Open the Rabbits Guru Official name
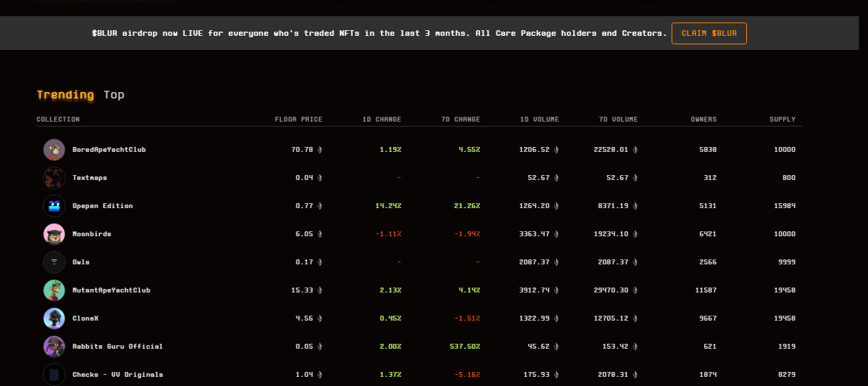This screenshot has width=868, height=386. coord(118,347)
